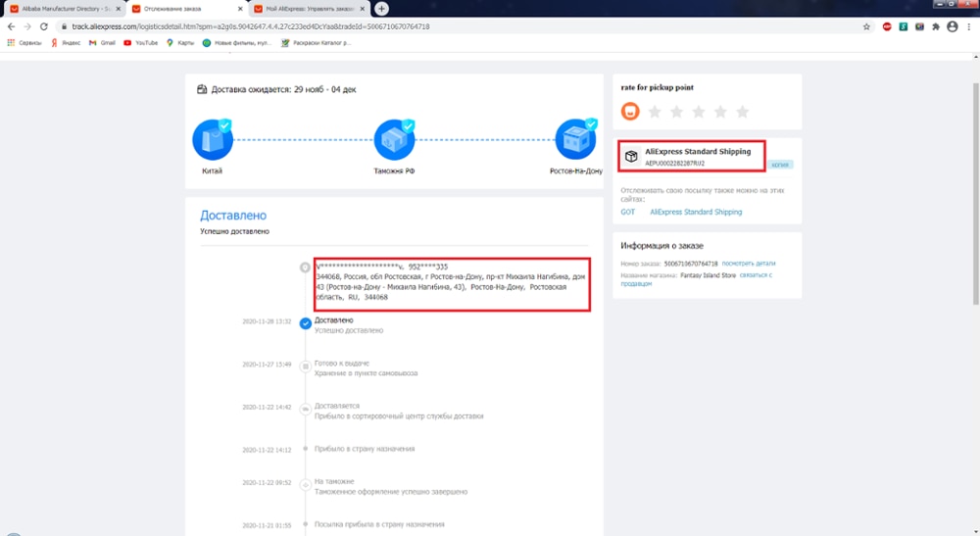Rate pickup point three stars
The image size is (980, 536).
pyautogui.click(x=698, y=112)
